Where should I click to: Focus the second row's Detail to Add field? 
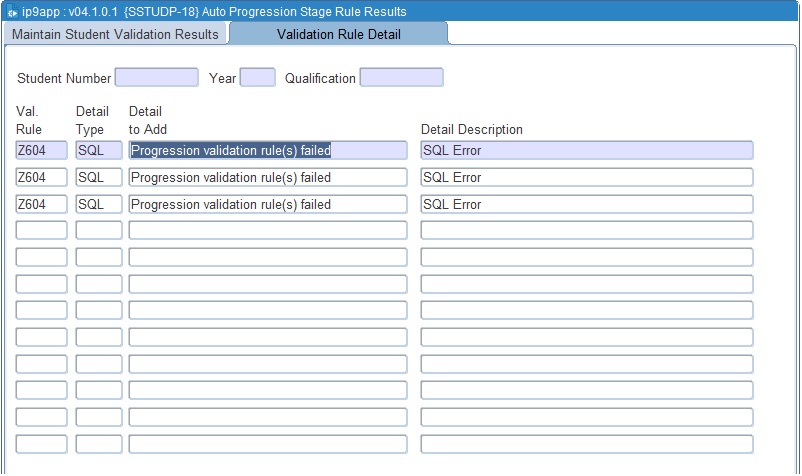(x=268, y=178)
